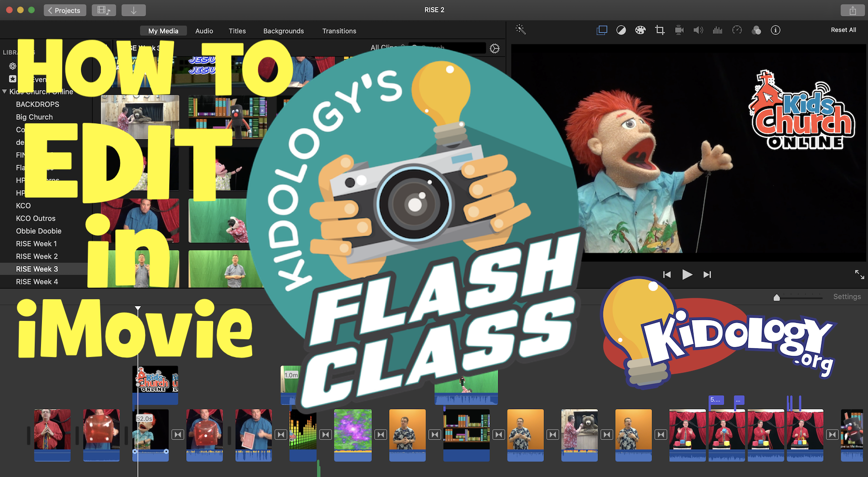Toggle the media browser view button
The image size is (868, 477).
104,10
